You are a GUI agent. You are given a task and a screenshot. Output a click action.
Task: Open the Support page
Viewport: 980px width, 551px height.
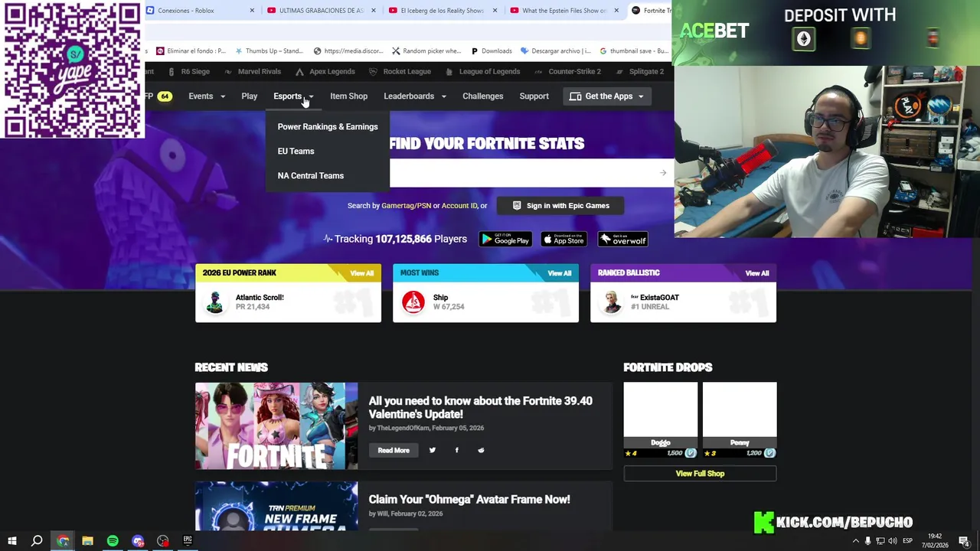coord(534,96)
